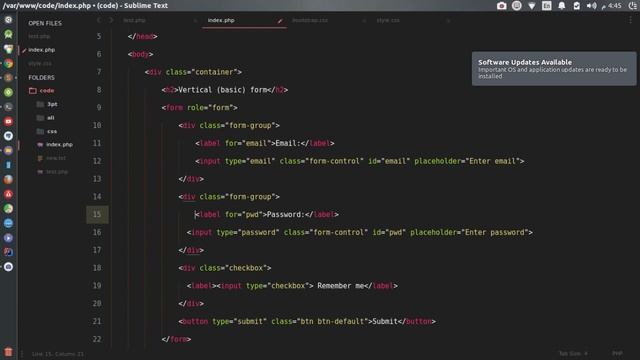Click the screenshot camera tray icon
Image resolution: width=640 pixels, height=360 pixels.
[x=501, y=6]
